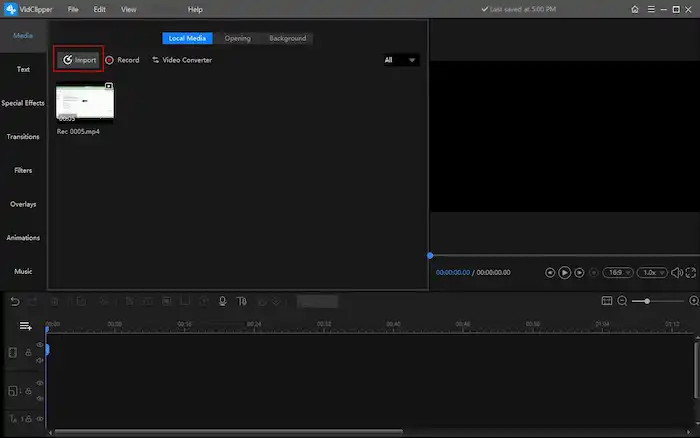This screenshot has width=700, height=438.
Task: Step to previous frame
Action: (x=550, y=272)
